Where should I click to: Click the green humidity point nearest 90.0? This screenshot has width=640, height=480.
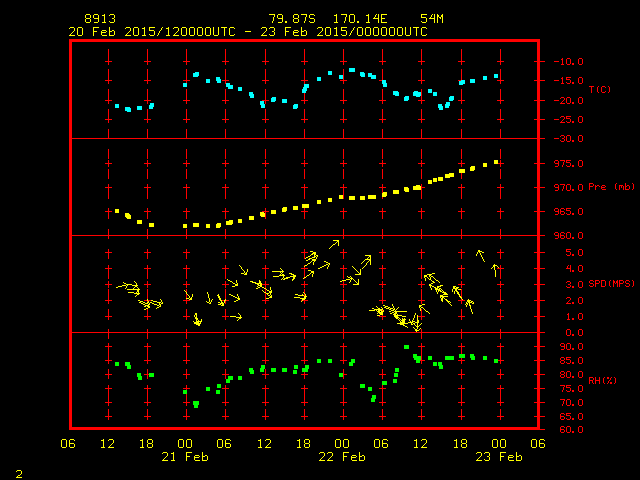(406, 347)
